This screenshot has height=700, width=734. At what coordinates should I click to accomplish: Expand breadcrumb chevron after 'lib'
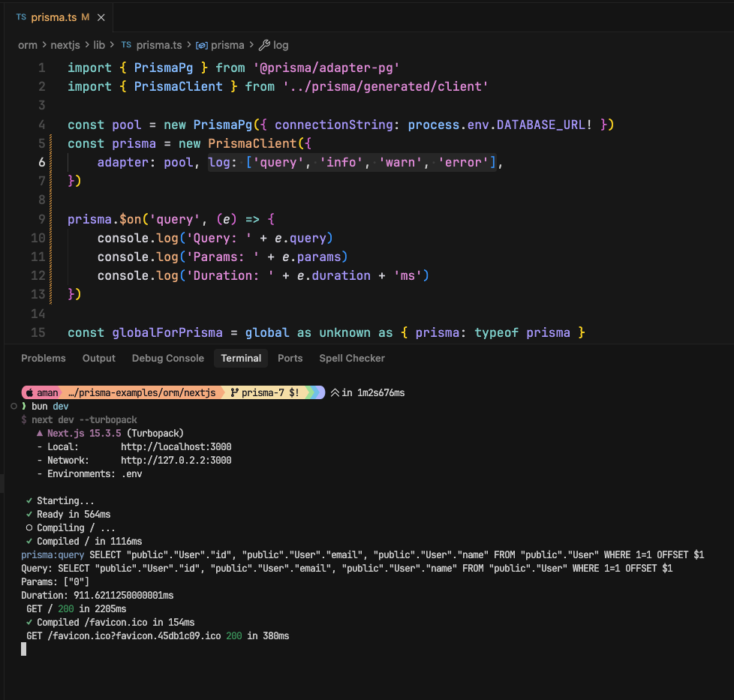112,45
